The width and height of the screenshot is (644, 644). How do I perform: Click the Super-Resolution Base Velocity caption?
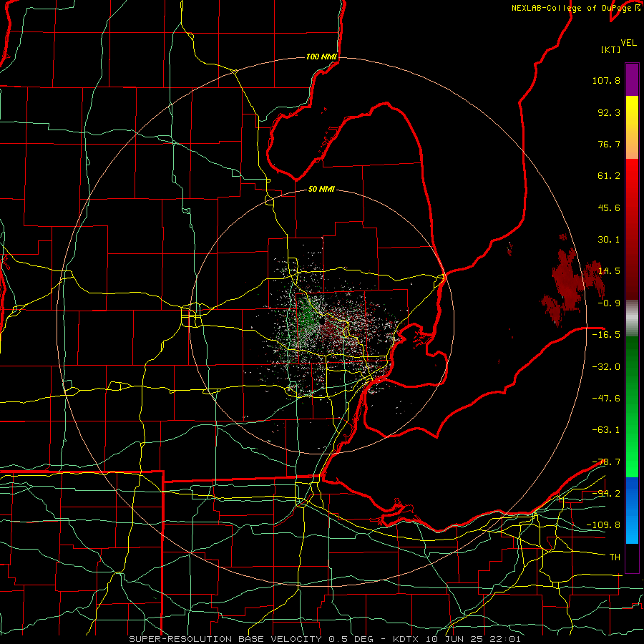pos(324,639)
